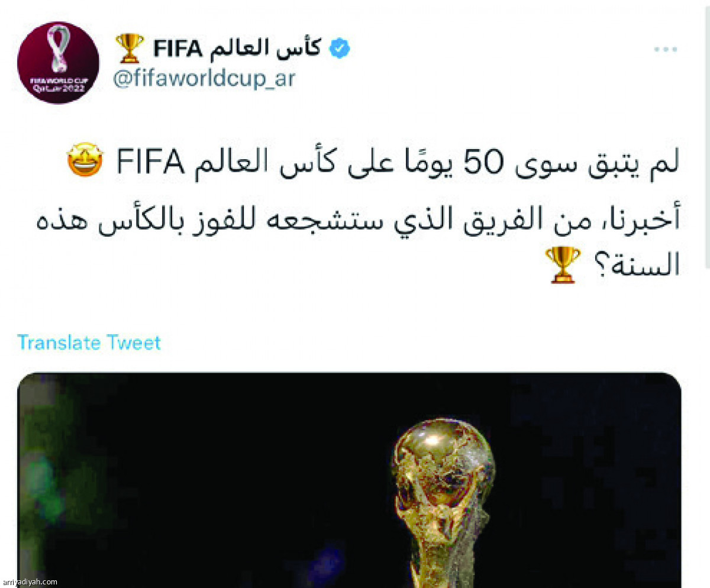Click the vertical scrollbar on right edge
The width and height of the screenshot is (710, 588).
pos(706,136)
